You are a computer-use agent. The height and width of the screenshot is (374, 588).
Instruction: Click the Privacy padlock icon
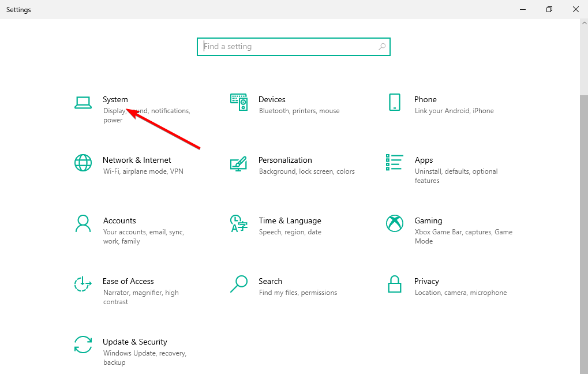point(395,284)
